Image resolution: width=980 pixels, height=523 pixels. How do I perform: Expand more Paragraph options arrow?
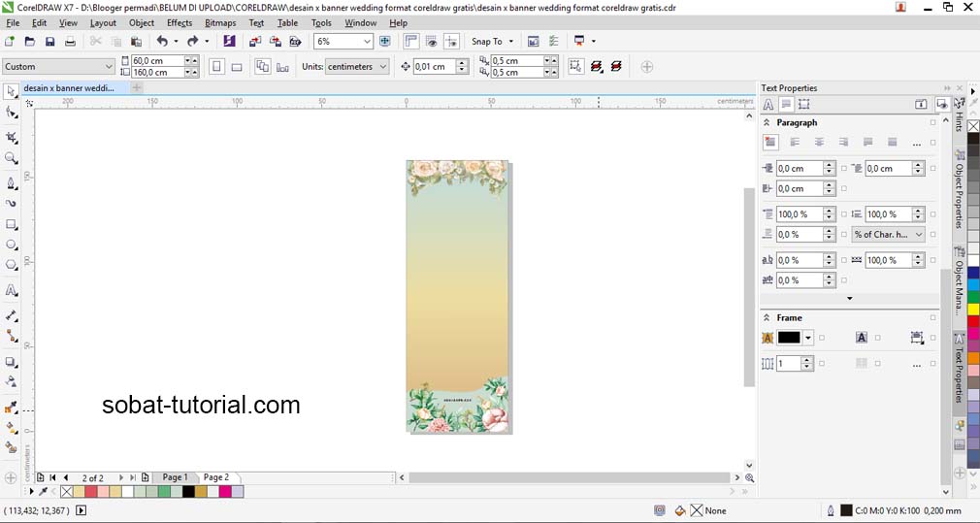click(849, 298)
